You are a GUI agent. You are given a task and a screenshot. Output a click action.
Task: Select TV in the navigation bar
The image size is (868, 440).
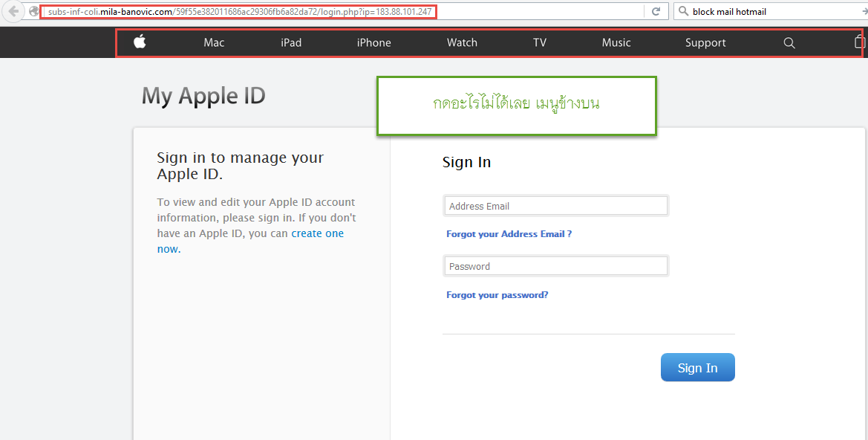tap(540, 42)
